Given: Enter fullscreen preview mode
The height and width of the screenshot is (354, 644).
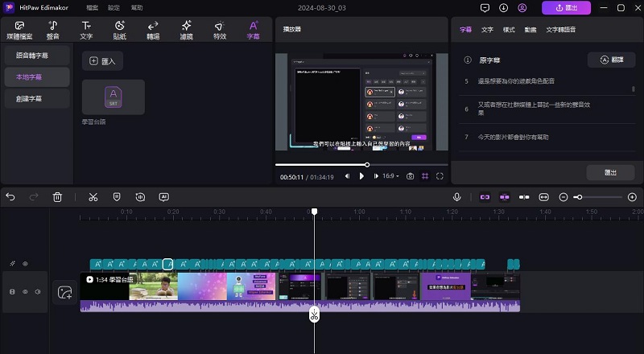Looking at the screenshot, I should click(x=440, y=175).
